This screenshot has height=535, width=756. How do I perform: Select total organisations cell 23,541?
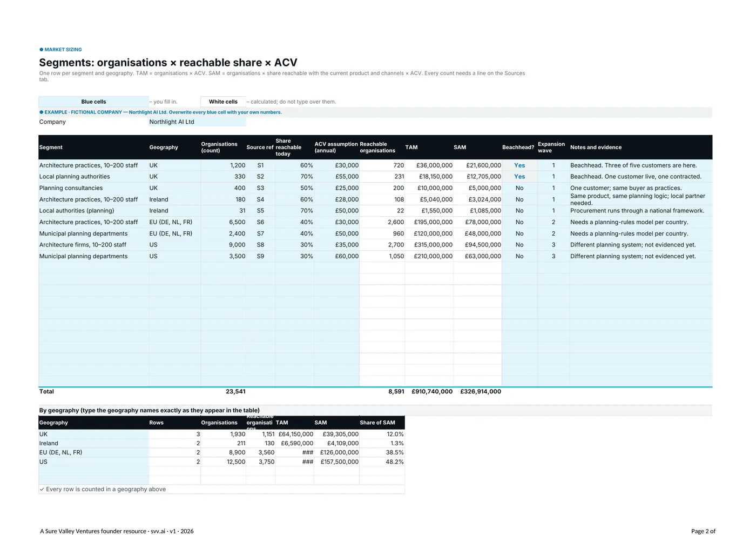223,392
